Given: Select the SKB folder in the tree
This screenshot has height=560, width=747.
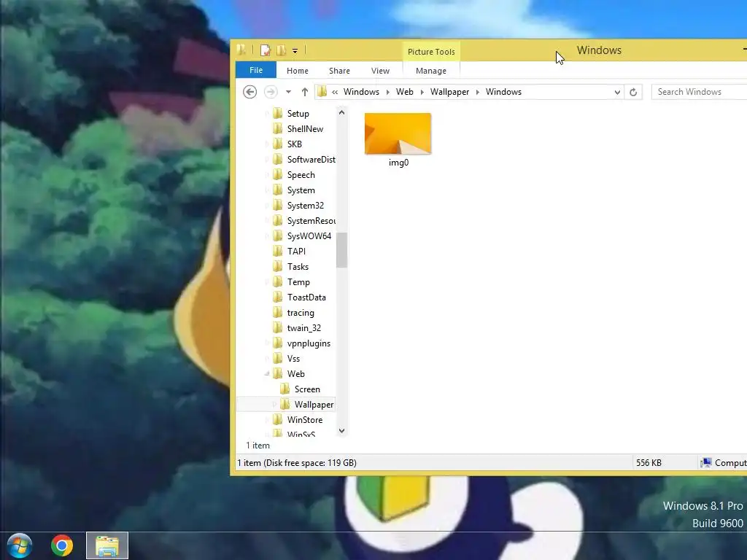Looking at the screenshot, I should click(x=295, y=144).
